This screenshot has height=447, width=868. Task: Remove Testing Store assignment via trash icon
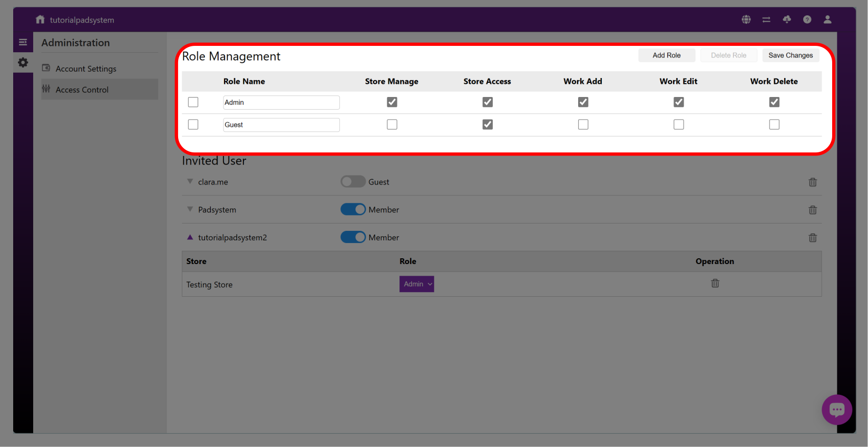715,284
